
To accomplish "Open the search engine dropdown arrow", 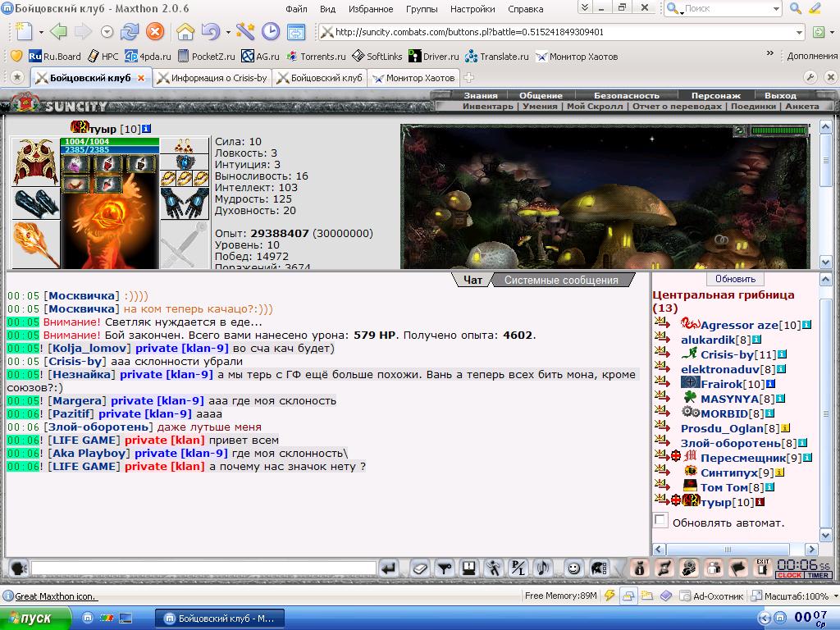I will 776,8.
